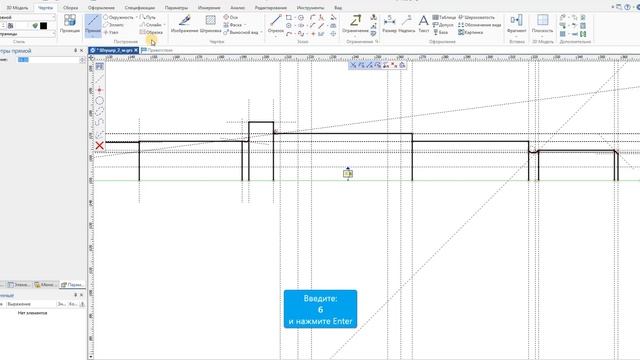This screenshot has height=360, width=640.
Task: Select the Отрезок segment sketch tool
Action: [276, 24]
